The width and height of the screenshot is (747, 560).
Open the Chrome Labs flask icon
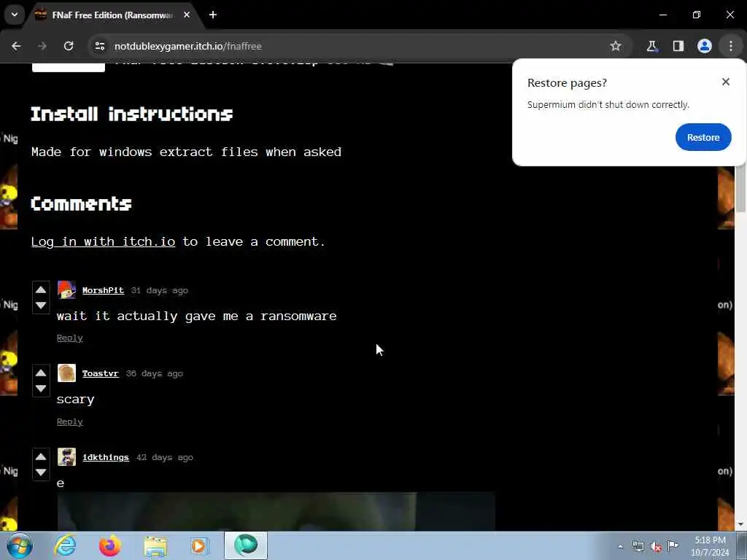651,46
